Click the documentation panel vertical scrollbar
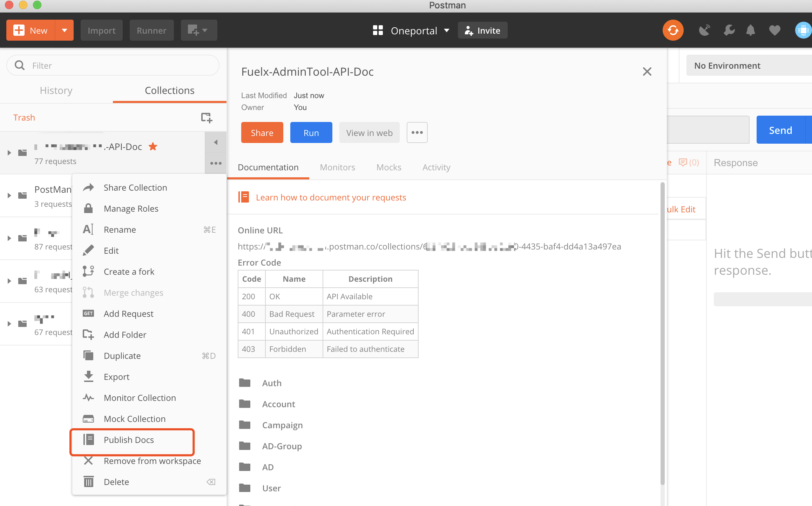812x506 pixels. click(662, 333)
